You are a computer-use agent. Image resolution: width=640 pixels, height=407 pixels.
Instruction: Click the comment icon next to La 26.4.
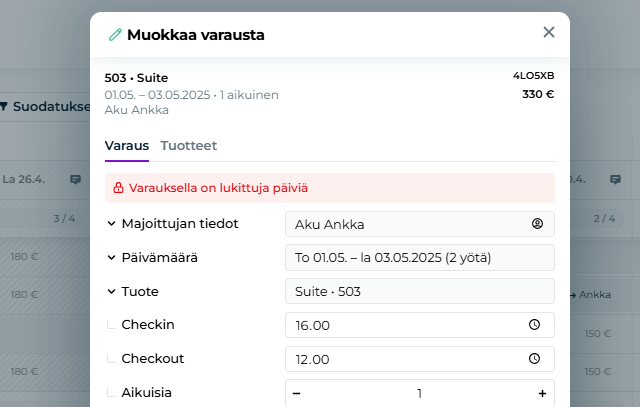click(x=75, y=180)
